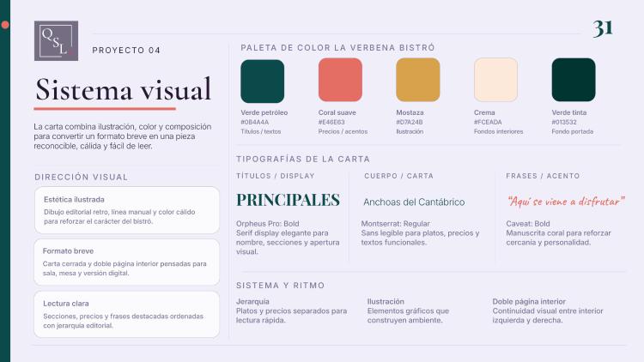This screenshot has height=362, width=644.
Task: Click the Paleta de color La Verbena Bistró heading
Action: pyautogui.click(x=337, y=48)
